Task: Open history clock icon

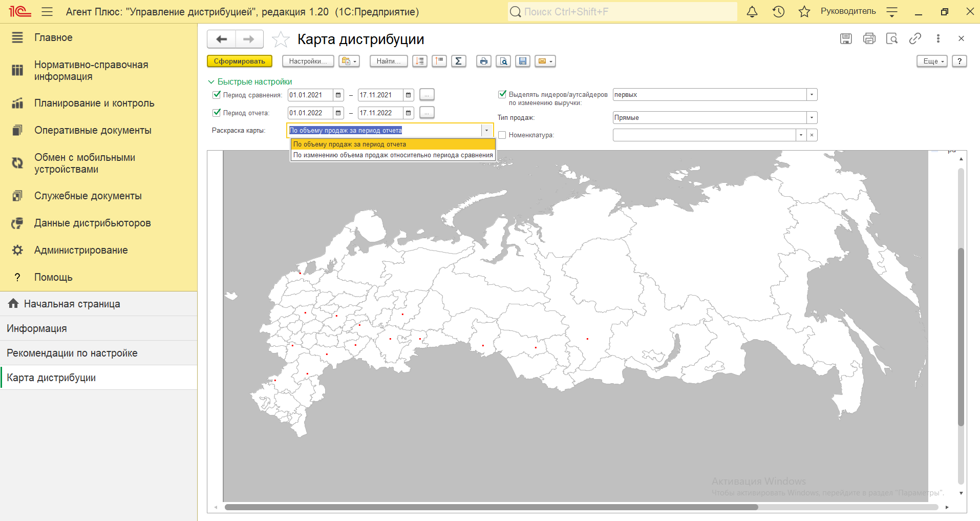Action: (778, 11)
